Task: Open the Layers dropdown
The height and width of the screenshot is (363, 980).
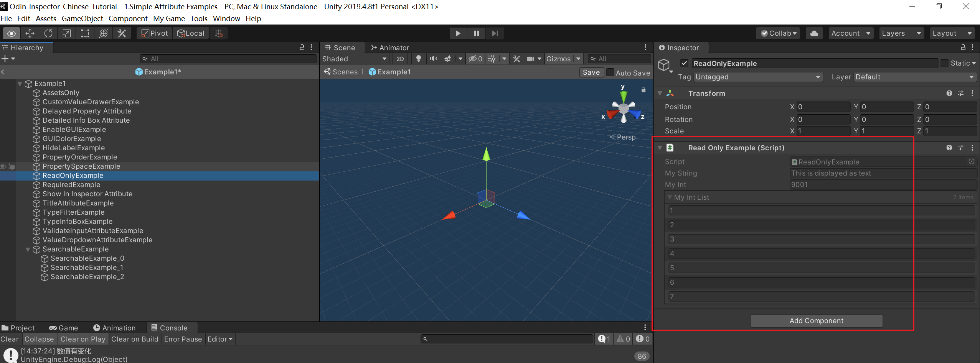Action: [901, 33]
